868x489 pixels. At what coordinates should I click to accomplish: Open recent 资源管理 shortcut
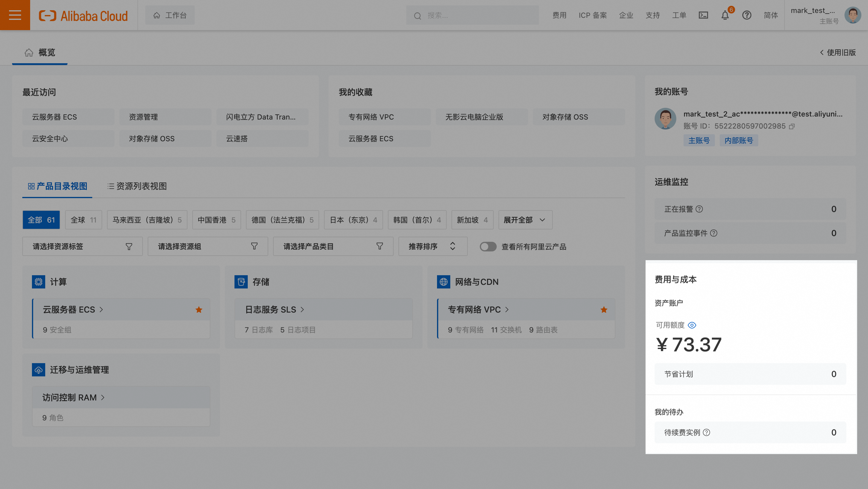pos(165,117)
